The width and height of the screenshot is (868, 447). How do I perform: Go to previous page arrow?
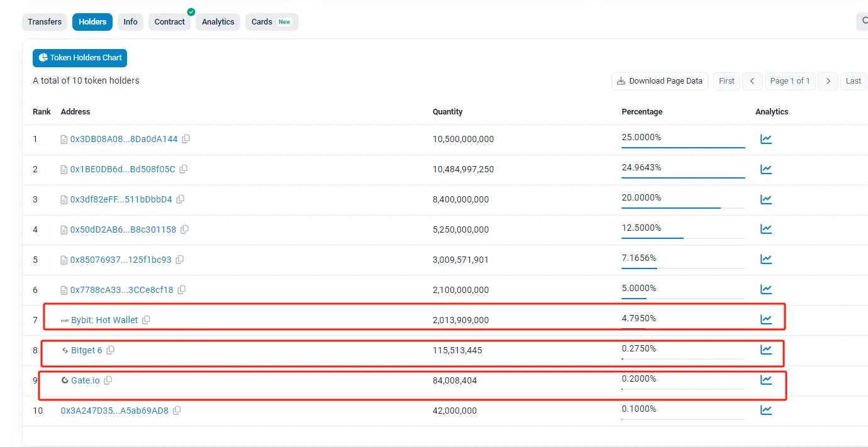752,81
